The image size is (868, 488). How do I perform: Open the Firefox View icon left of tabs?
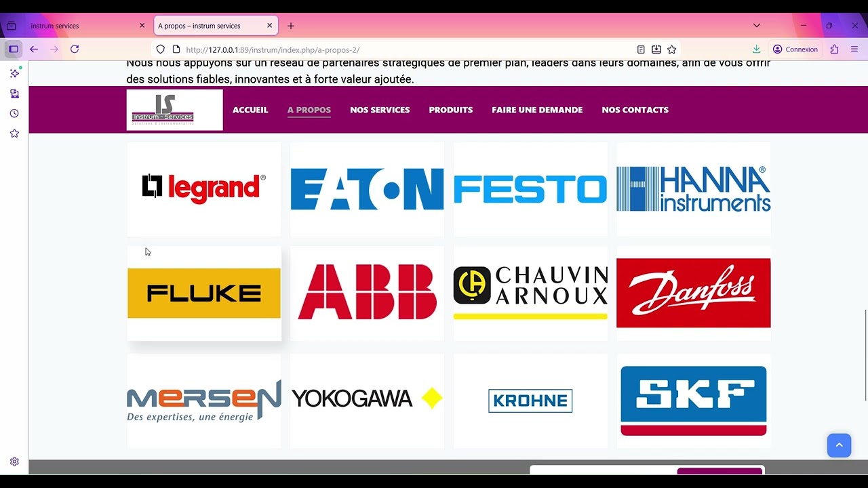(x=12, y=26)
